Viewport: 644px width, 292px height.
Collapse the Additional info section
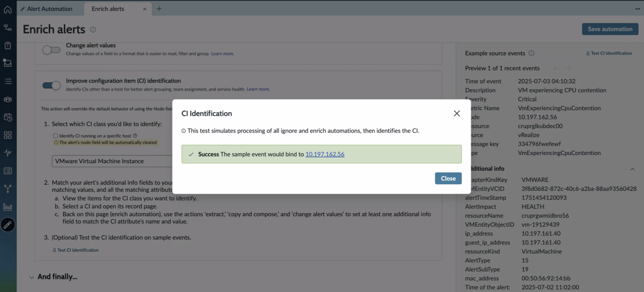(632, 169)
